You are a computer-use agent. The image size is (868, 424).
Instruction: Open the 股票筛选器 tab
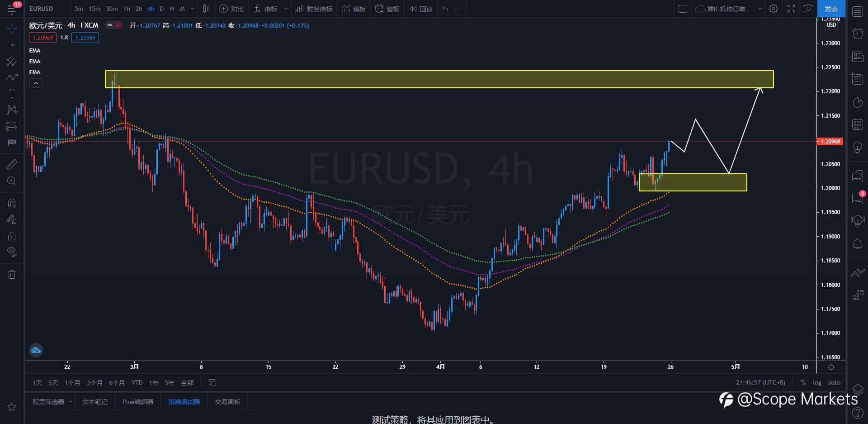48,401
